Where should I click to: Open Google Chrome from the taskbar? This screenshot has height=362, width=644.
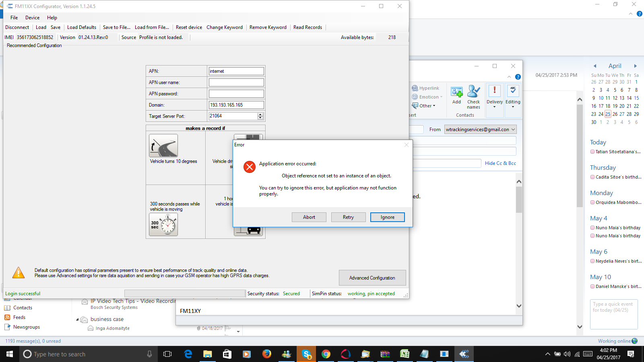(x=326, y=354)
